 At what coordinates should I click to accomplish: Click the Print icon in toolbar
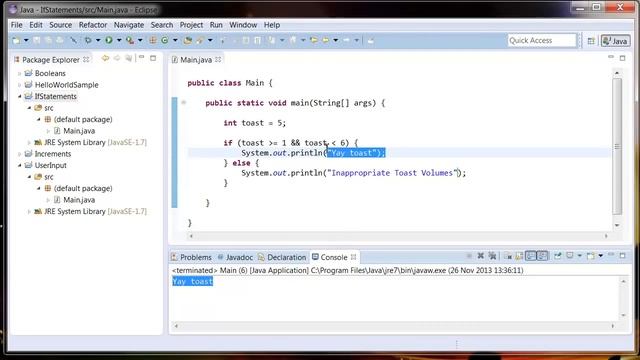pyautogui.click(x=60, y=40)
